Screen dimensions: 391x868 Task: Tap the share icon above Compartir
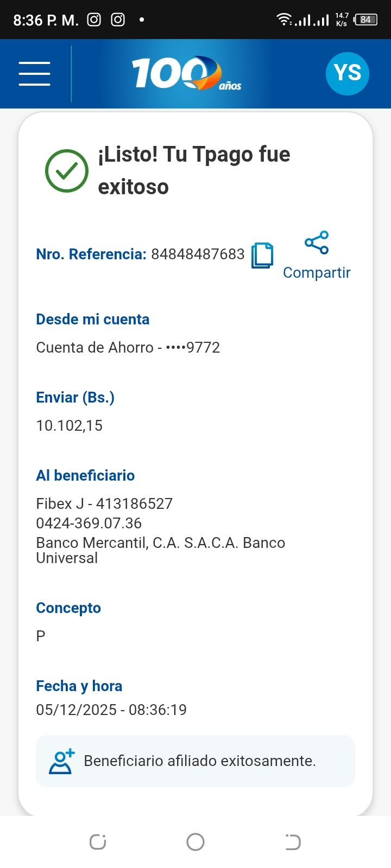click(317, 242)
